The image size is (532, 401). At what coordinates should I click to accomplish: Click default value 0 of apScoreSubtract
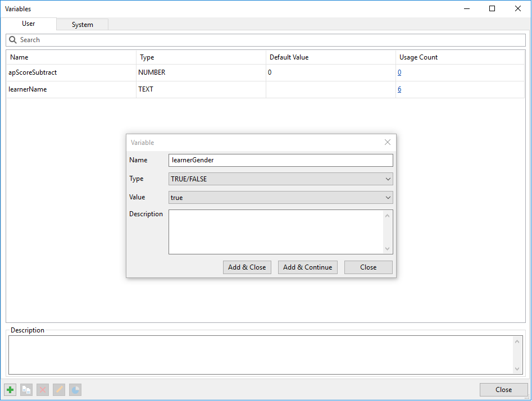pos(331,72)
